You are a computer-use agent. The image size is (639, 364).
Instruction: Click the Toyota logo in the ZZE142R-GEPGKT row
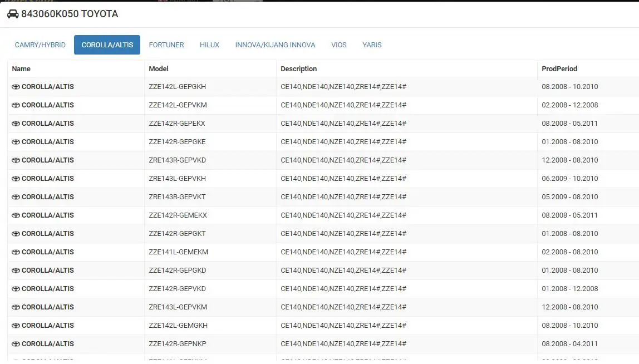(x=16, y=234)
